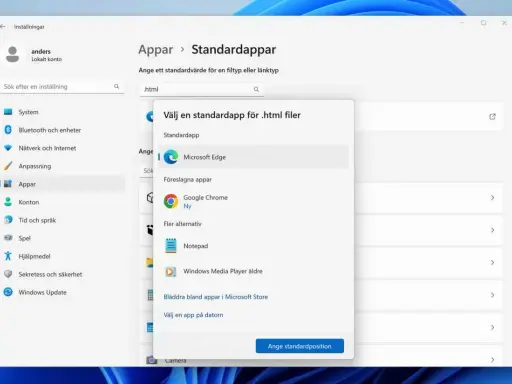Click the Sekretess shield icon
This screenshot has width=512, height=384.
pos(8,274)
